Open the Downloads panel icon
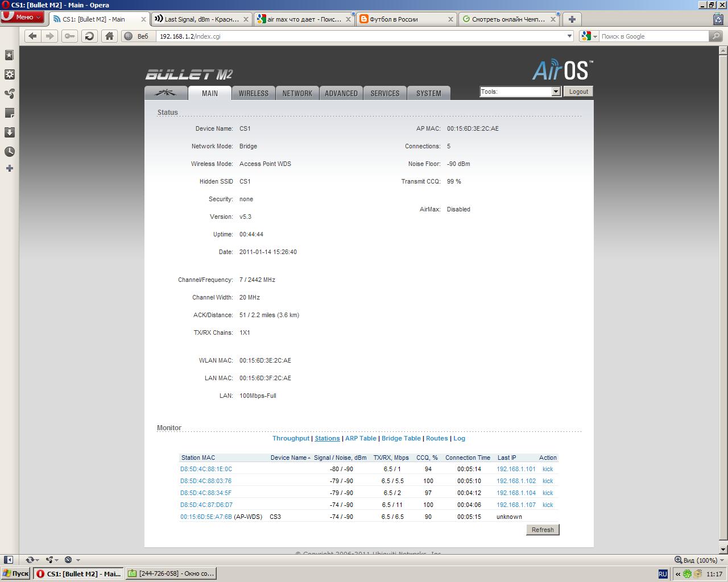Image resolution: width=728 pixels, height=582 pixels. [9, 132]
